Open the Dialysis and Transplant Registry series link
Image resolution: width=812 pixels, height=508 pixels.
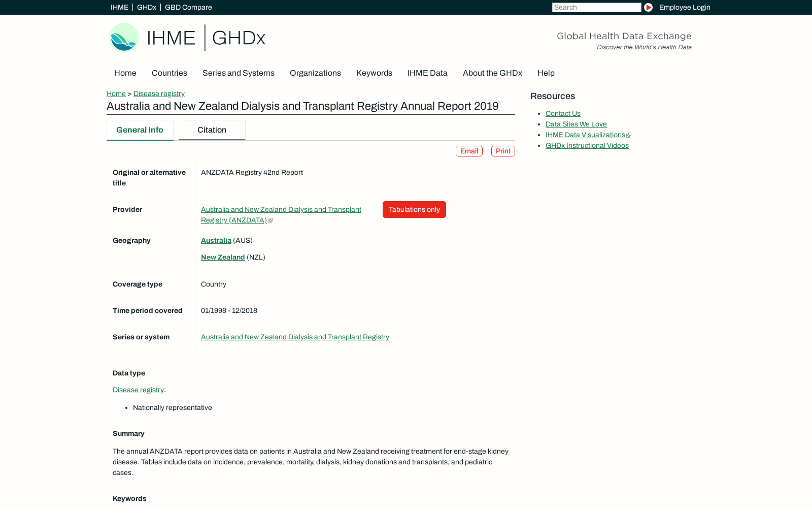coord(295,337)
